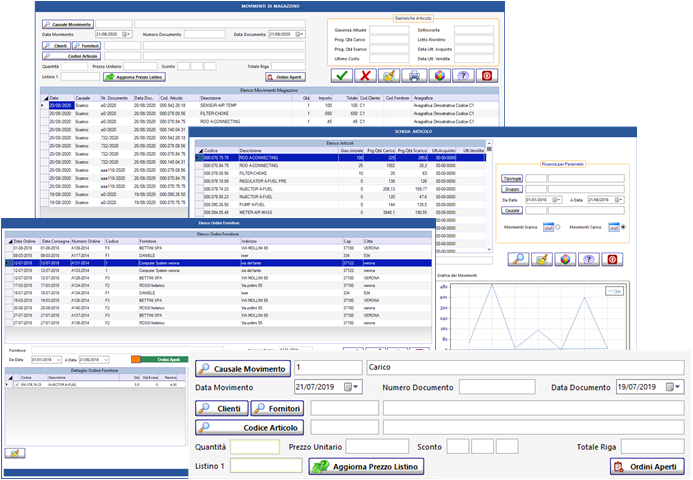Click the Gruppo button in Ricerca per Parametri
This screenshot has height=480, width=693.
click(x=512, y=189)
